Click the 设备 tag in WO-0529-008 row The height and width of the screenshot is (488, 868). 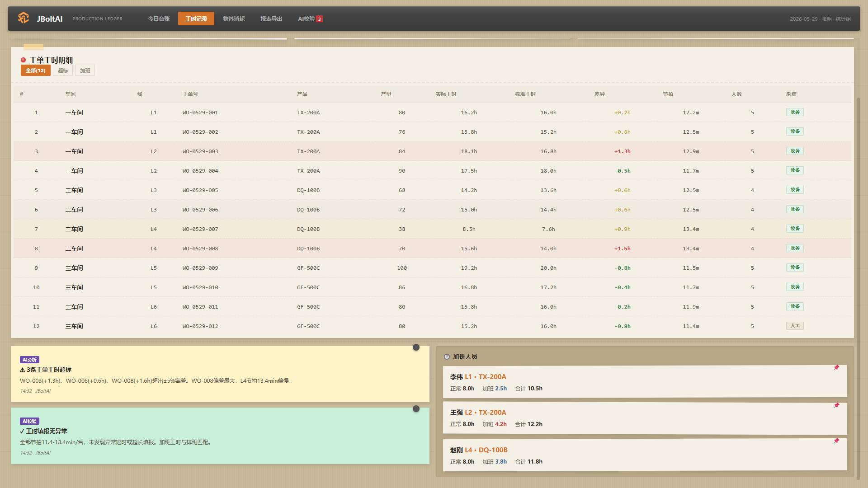tap(795, 248)
